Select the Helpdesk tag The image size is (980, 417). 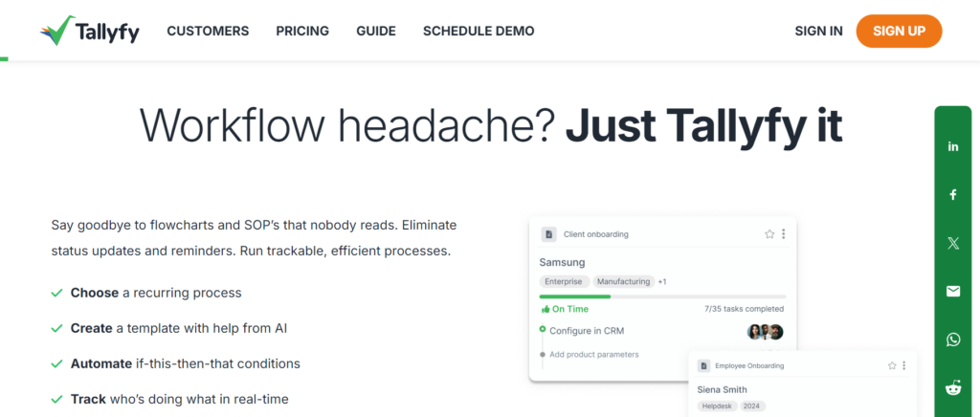(717, 406)
